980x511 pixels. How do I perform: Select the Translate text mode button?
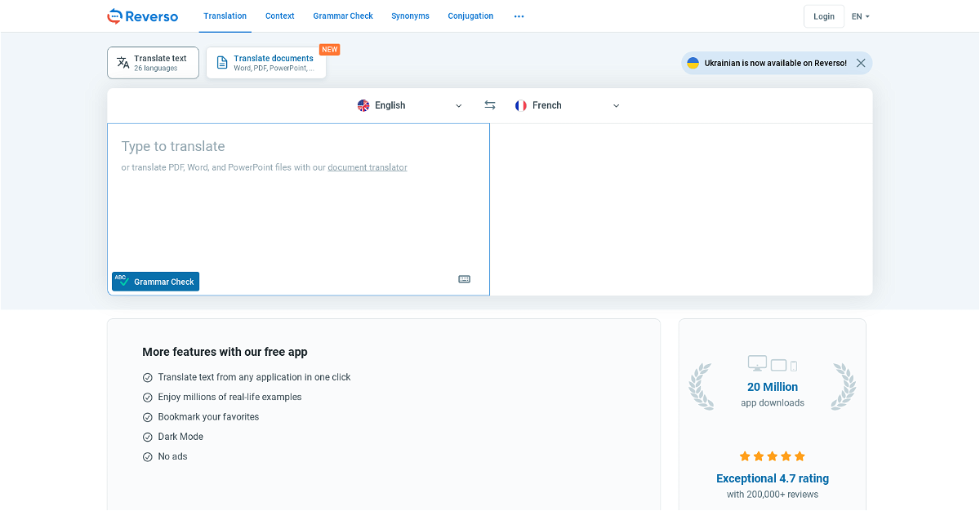click(x=153, y=63)
